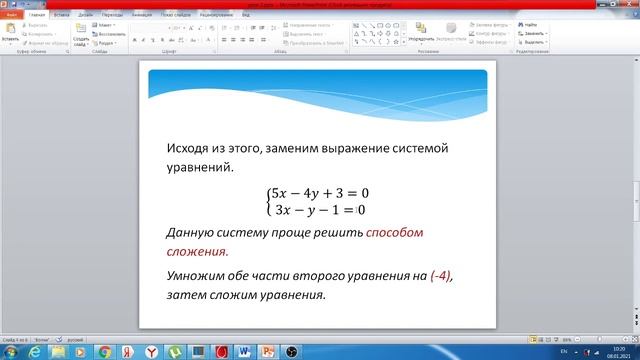Click Восстановить to reset the slide

point(109,34)
